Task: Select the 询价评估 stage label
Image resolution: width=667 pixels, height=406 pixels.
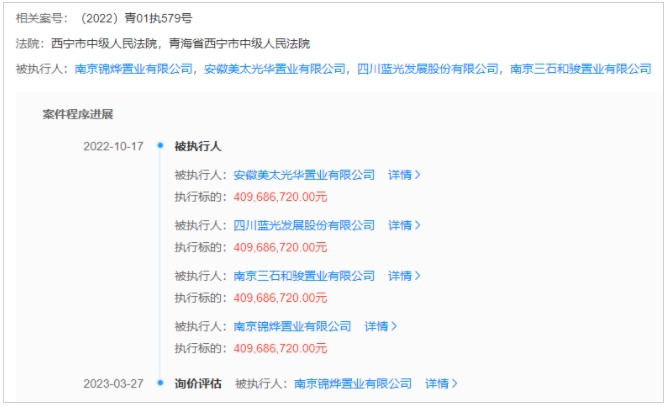Action: point(198,383)
